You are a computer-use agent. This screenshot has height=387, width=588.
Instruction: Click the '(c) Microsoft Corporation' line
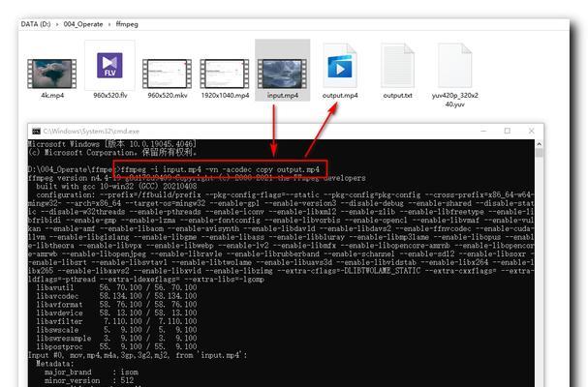pos(112,153)
